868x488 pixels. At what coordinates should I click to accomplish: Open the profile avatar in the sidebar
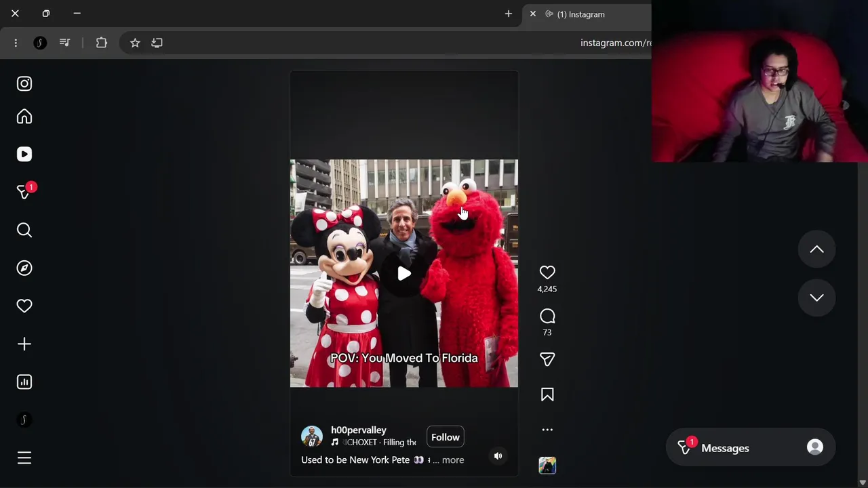pyautogui.click(x=24, y=420)
